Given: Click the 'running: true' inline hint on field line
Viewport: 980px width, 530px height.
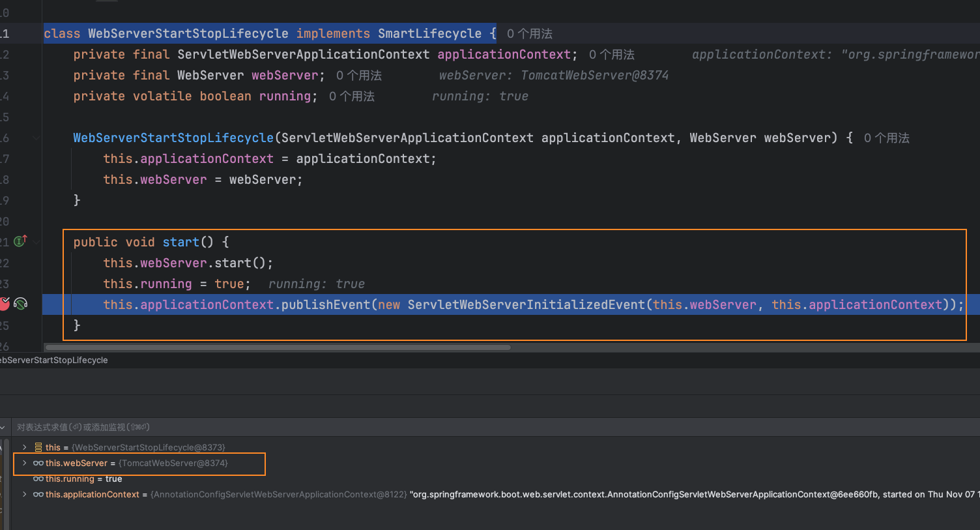Looking at the screenshot, I should pos(480,96).
